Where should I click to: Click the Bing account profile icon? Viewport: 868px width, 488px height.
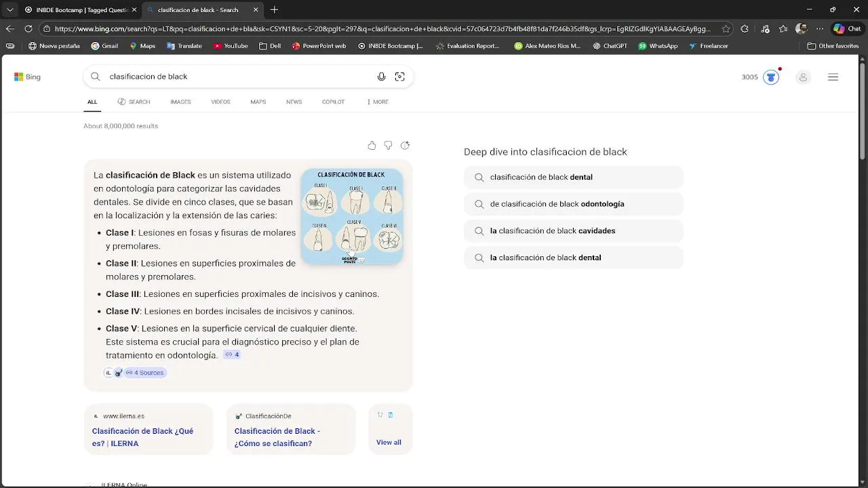pyautogui.click(x=803, y=77)
